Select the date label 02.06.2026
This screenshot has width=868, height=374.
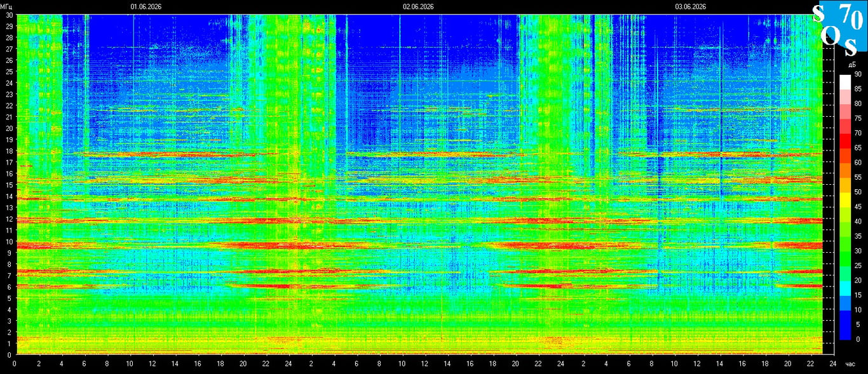[x=418, y=7]
